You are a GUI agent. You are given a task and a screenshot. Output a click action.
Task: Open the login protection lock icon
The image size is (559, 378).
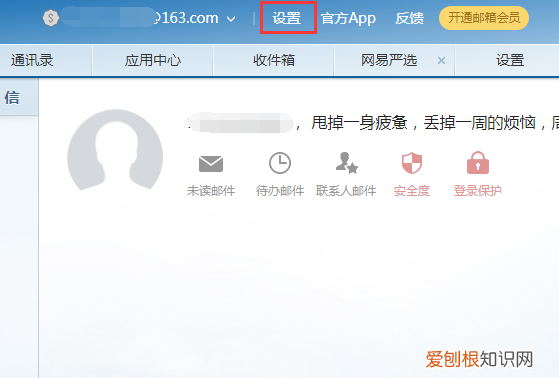click(478, 163)
